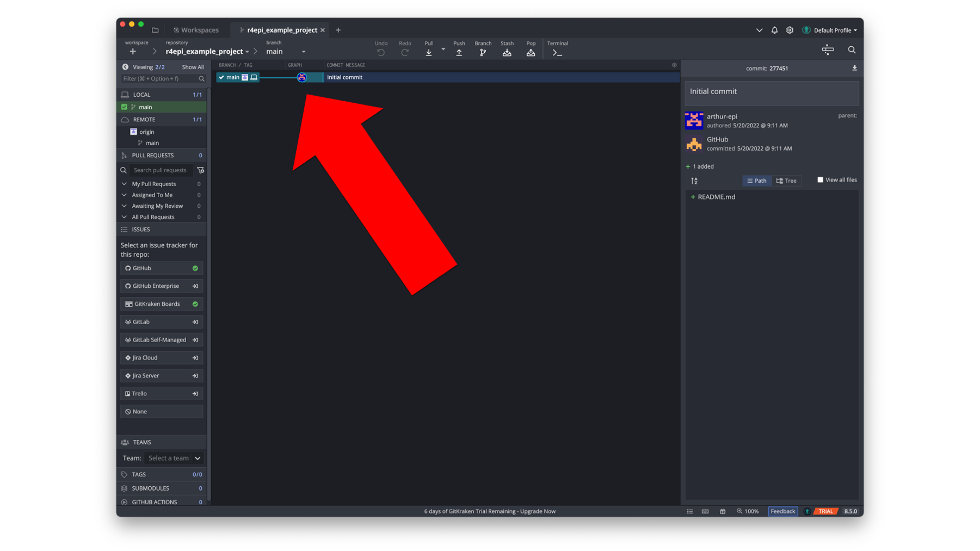Open pull request filter icon
This screenshot has width=980, height=551.
pos(200,170)
